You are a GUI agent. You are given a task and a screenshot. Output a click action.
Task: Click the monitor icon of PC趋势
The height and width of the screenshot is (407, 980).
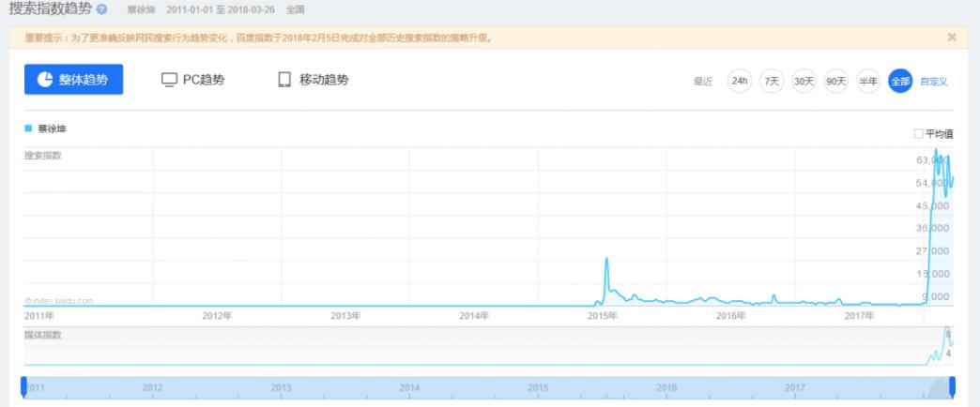pyautogui.click(x=169, y=80)
